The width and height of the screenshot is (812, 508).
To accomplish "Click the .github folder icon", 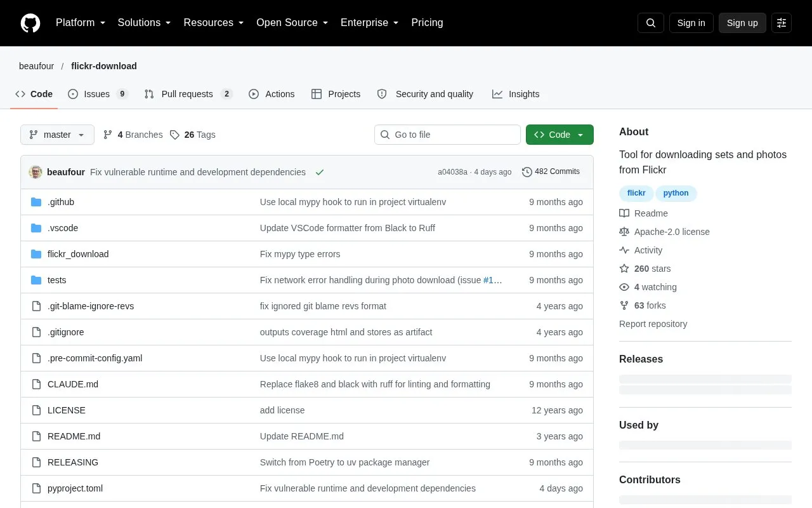I will [x=36, y=202].
